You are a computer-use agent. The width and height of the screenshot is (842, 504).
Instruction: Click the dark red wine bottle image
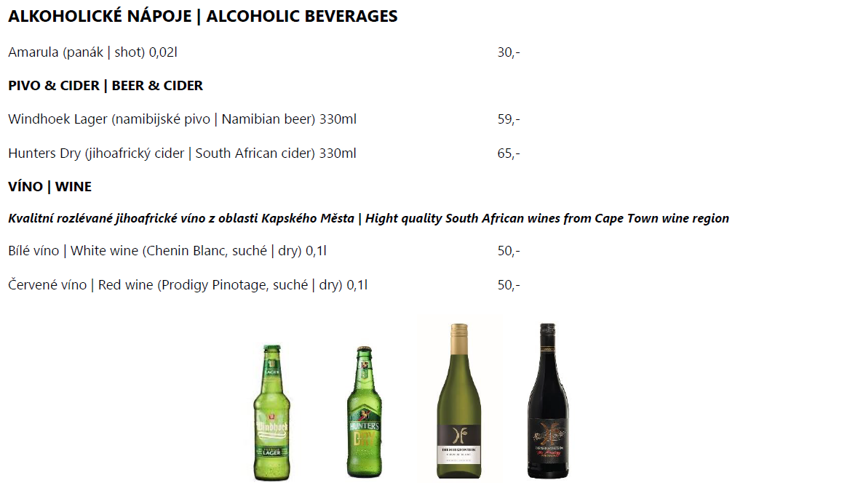tap(548, 401)
